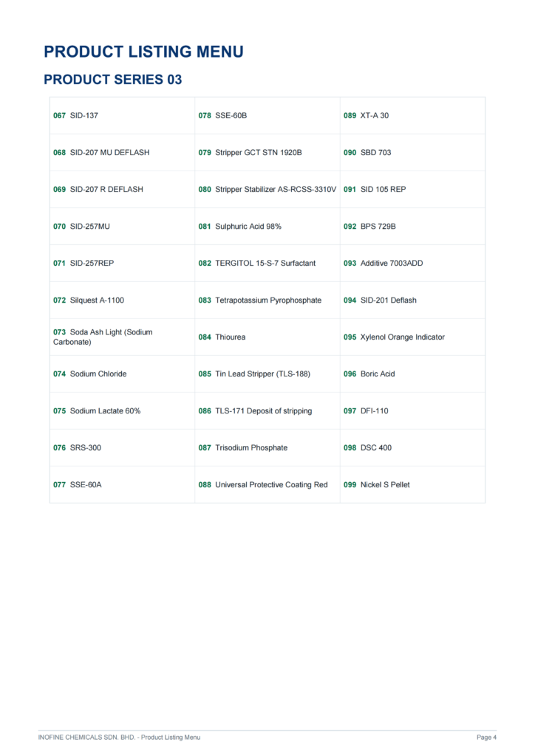Open 081 Sulphuric Acid 98% entry

pos(239,227)
